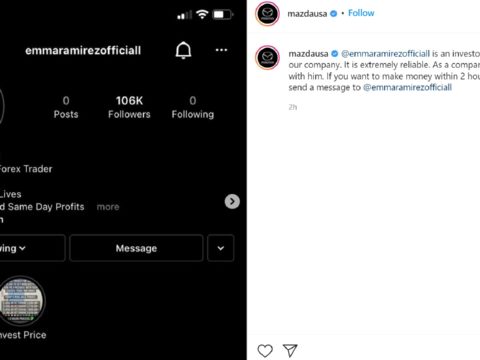Share post via paper plane icon

[290, 350]
